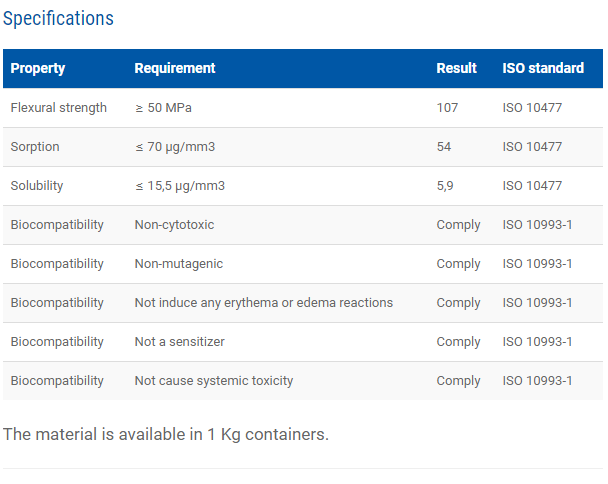Select the Property column header
The height and width of the screenshot is (484, 608).
[x=38, y=68]
